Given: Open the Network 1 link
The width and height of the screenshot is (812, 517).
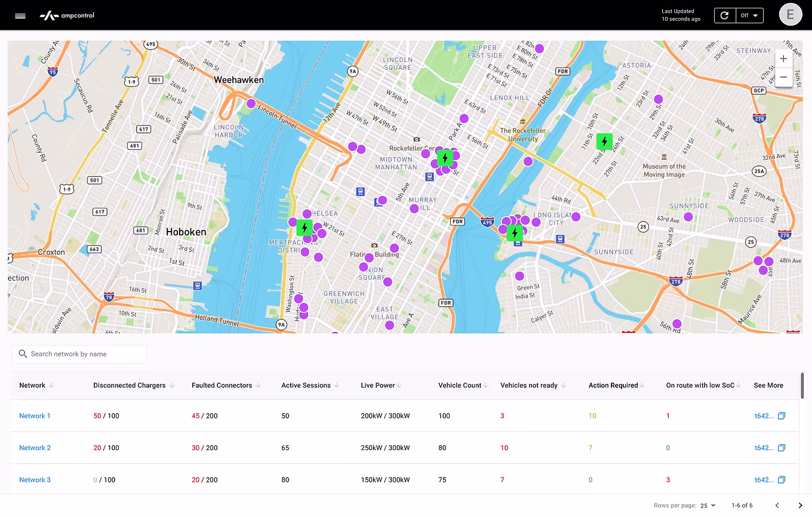Looking at the screenshot, I should [35, 416].
